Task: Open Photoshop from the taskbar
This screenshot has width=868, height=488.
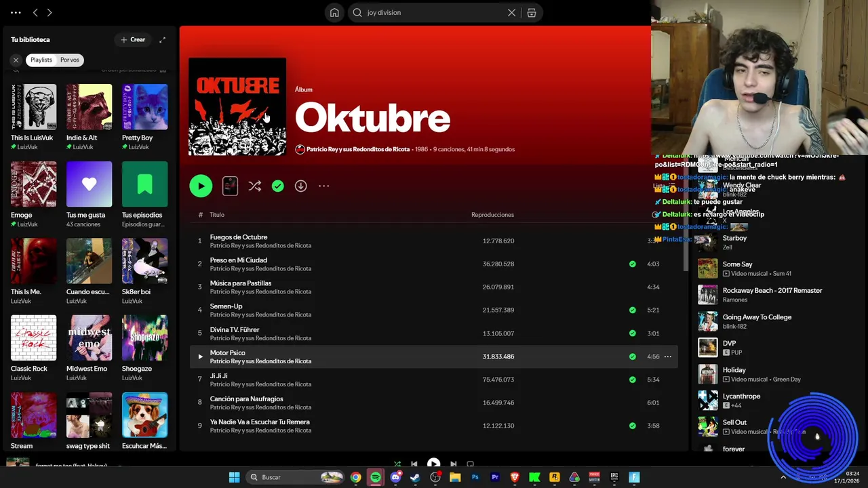Action: point(475,477)
